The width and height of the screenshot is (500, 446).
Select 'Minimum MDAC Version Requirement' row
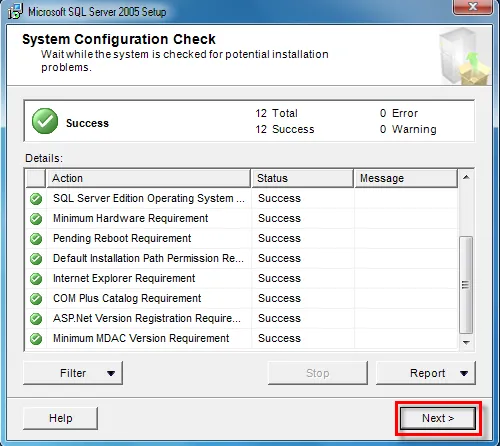coord(242,338)
